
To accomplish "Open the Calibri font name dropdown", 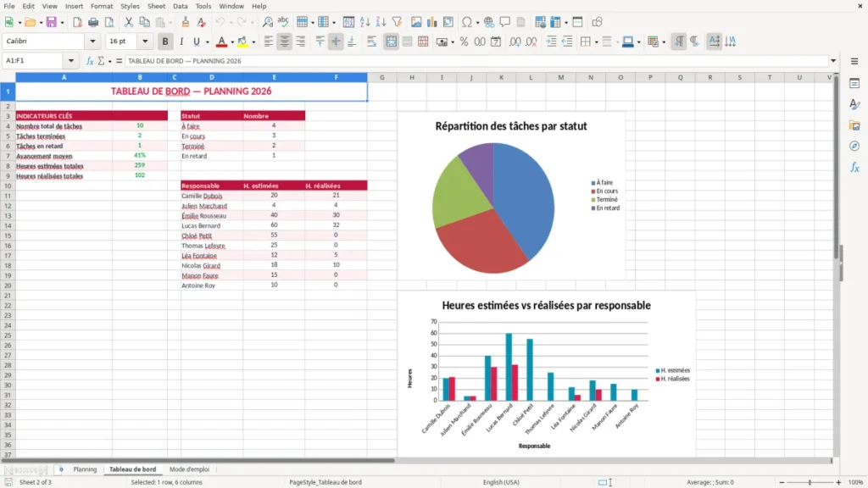I will (x=92, y=42).
